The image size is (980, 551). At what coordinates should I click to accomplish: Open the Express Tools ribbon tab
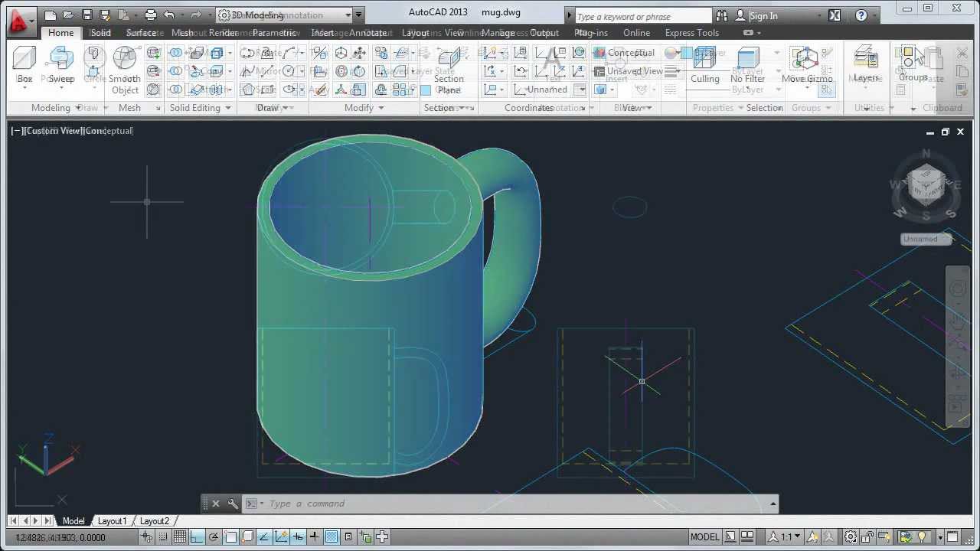pos(691,32)
